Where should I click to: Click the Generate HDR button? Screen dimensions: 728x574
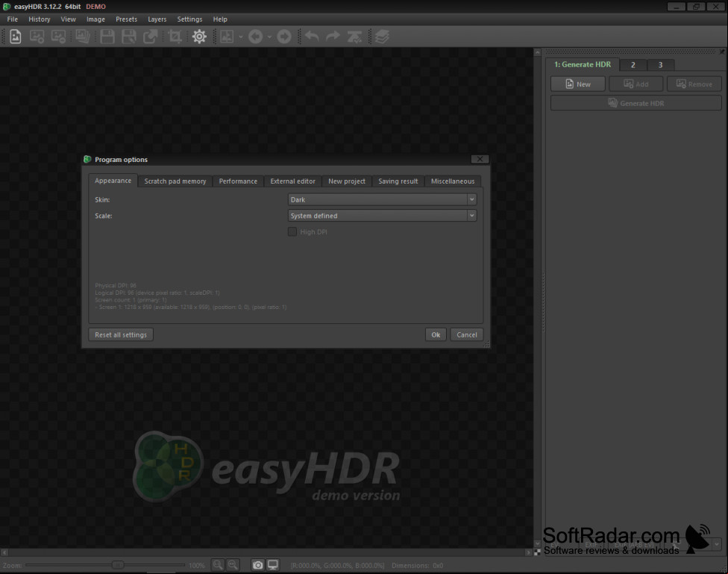pos(636,103)
